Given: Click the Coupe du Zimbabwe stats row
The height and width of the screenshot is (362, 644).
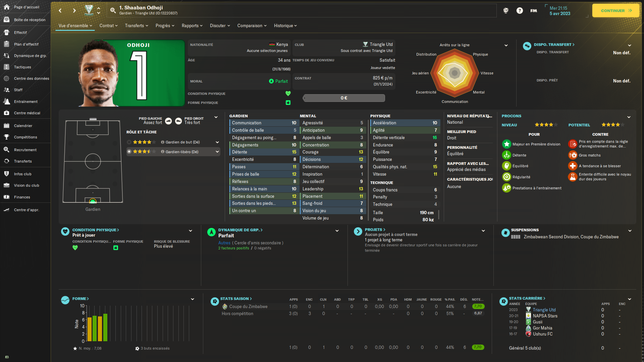Looking at the screenshot, I should click(x=352, y=307).
